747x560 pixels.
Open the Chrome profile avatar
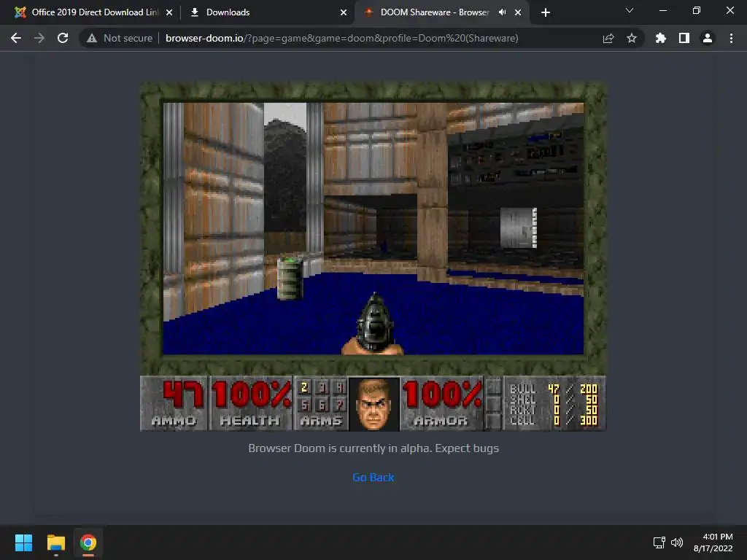click(708, 38)
